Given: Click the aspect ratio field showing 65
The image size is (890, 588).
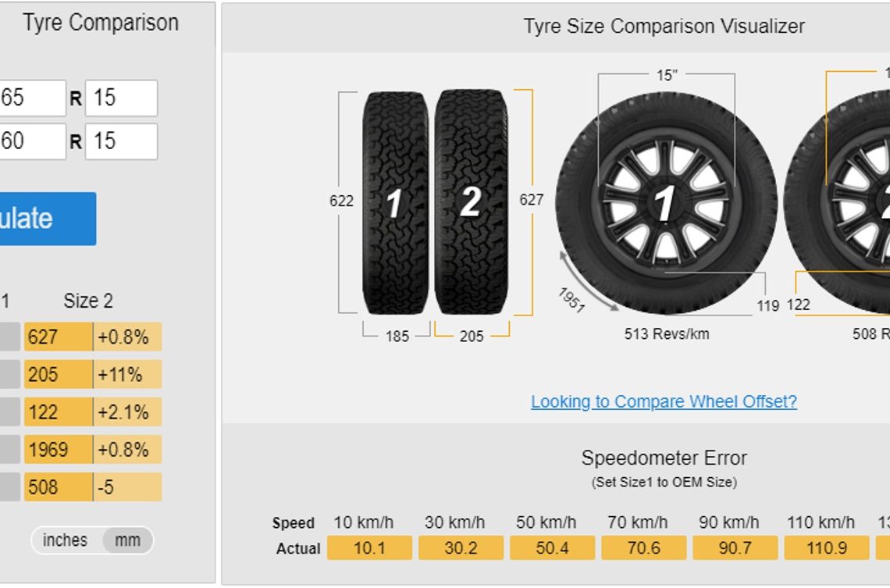Looking at the screenshot, I should point(31,98).
